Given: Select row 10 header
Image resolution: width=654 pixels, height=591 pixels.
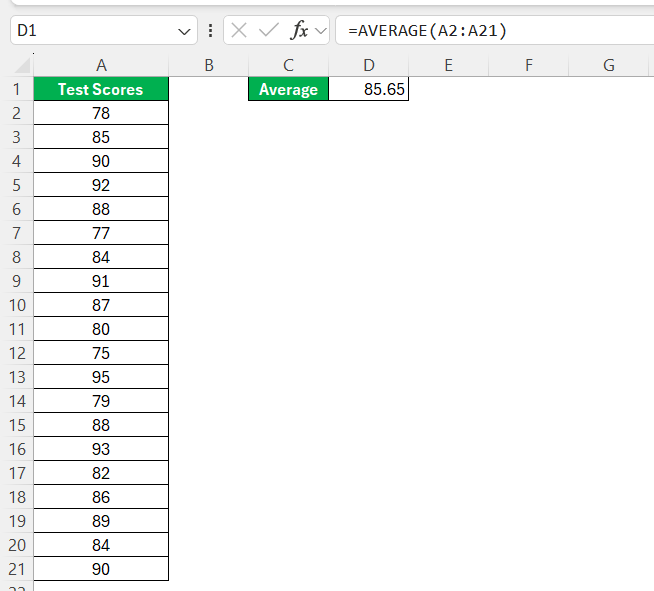Looking at the screenshot, I should pos(17,305).
